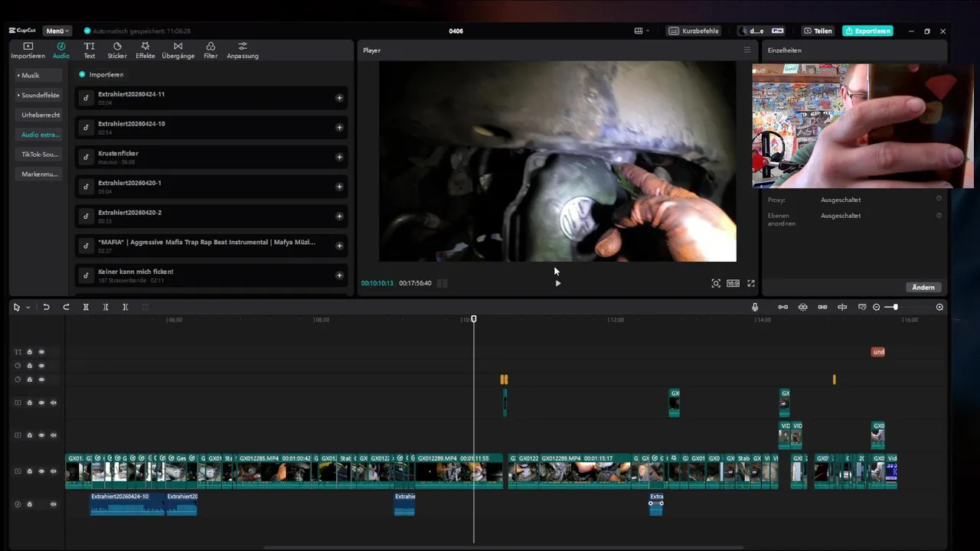
Task: Start voiceover recording with microphone icon
Action: click(755, 307)
